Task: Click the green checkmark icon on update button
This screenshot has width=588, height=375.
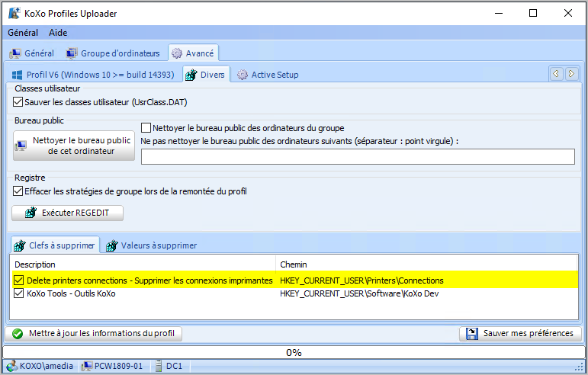Action: pyautogui.click(x=18, y=333)
